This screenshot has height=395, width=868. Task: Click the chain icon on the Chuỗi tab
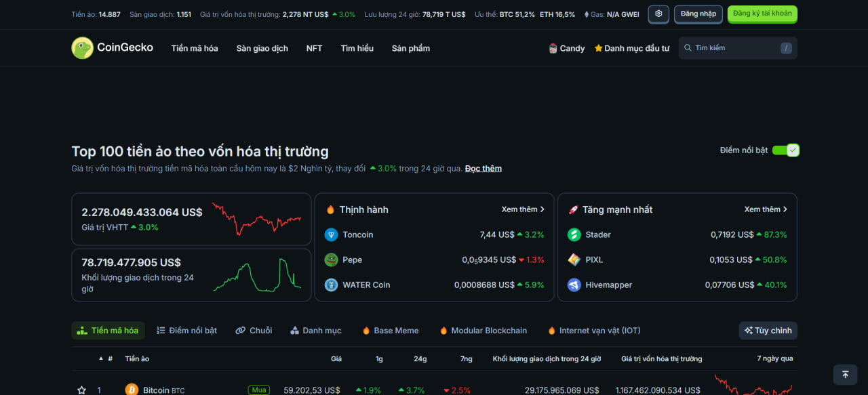tap(240, 331)
